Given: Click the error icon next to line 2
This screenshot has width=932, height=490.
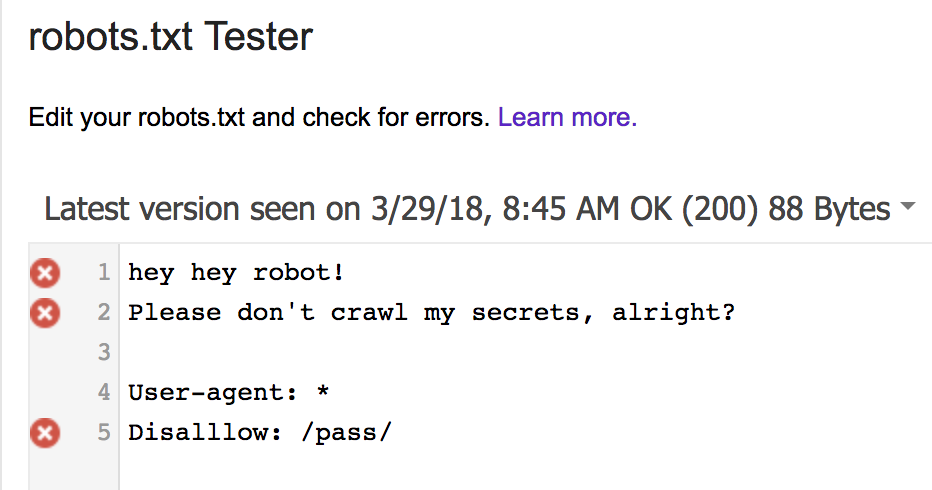Looking at the screenshot, I should point(44,313).
